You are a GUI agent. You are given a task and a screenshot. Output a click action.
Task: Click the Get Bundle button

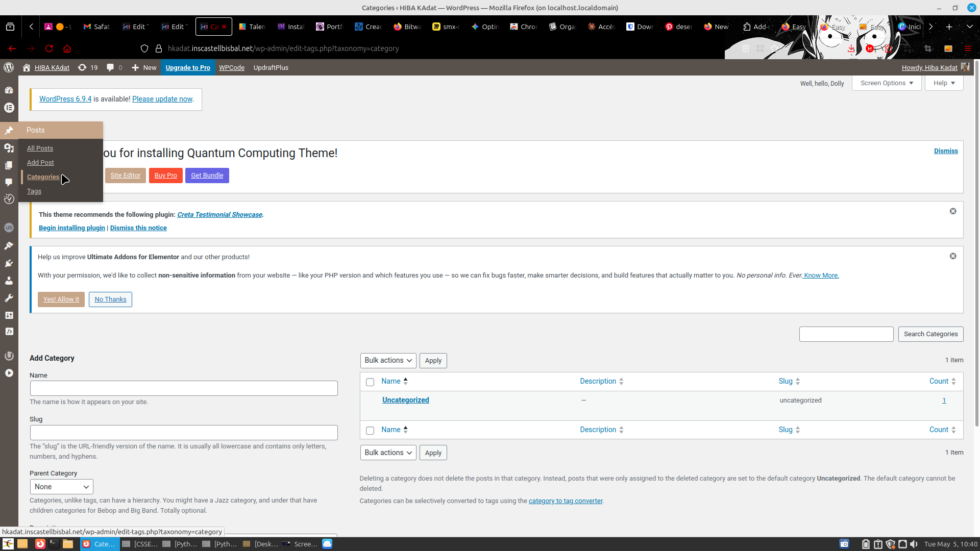click(207, 176)
